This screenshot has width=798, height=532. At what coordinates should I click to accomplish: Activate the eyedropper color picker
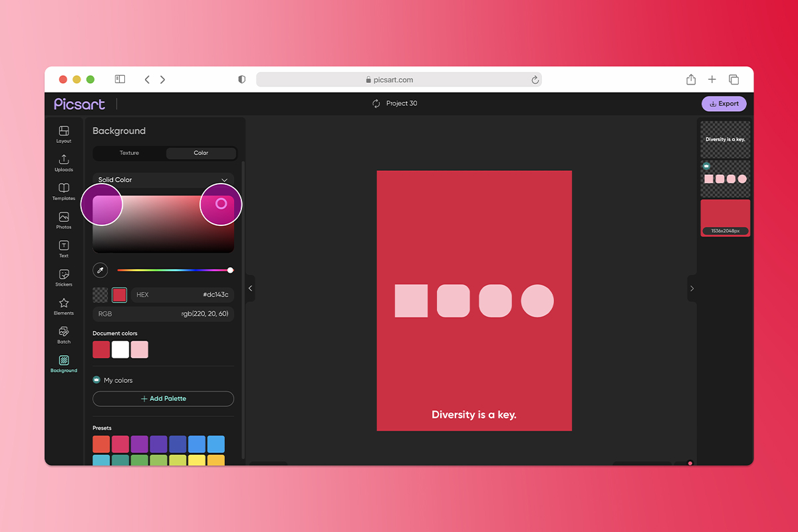[x=100, y=270]
